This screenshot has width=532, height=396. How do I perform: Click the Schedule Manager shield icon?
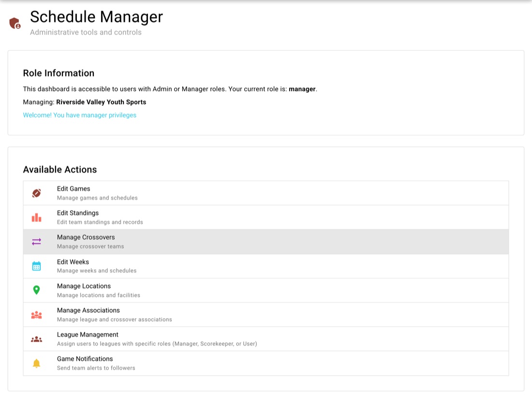pyautogui.click(x=15, y=23)
